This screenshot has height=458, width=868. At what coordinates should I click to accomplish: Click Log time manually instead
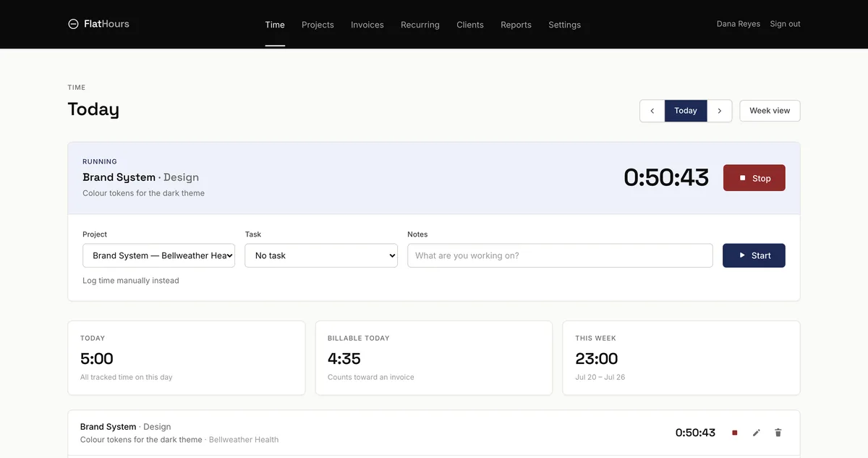pyautogui.click(x=131, y=281)
